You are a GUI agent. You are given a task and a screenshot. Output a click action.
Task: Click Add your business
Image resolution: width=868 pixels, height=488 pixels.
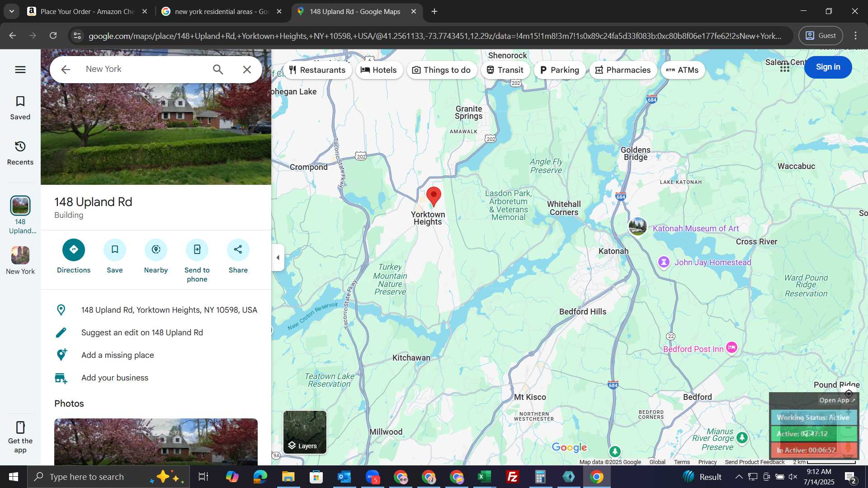point(156,378)
